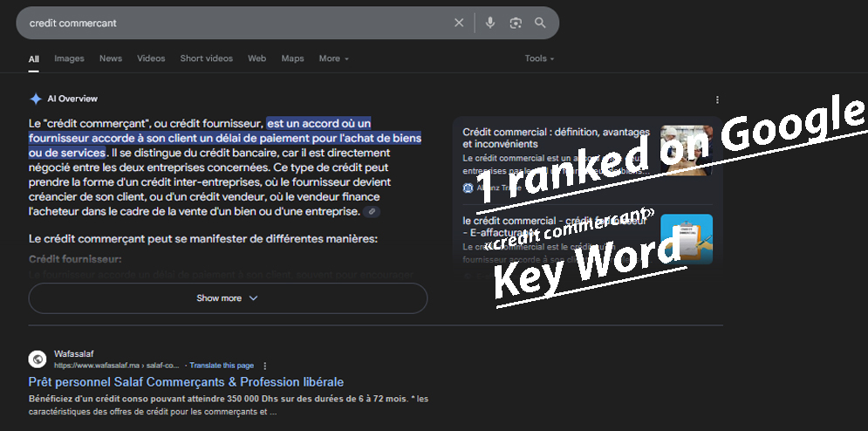Click the AI Overview heading text
This screenshot has width=868, height=431.
[x=72, y=99]
